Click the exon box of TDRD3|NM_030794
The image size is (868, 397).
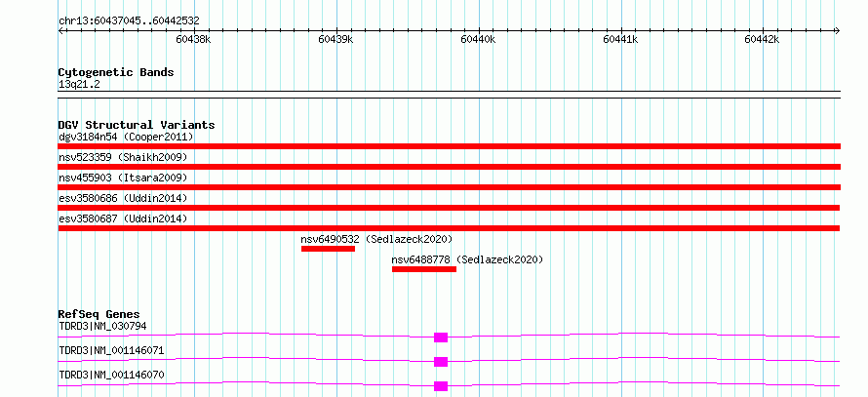(441, 337)
